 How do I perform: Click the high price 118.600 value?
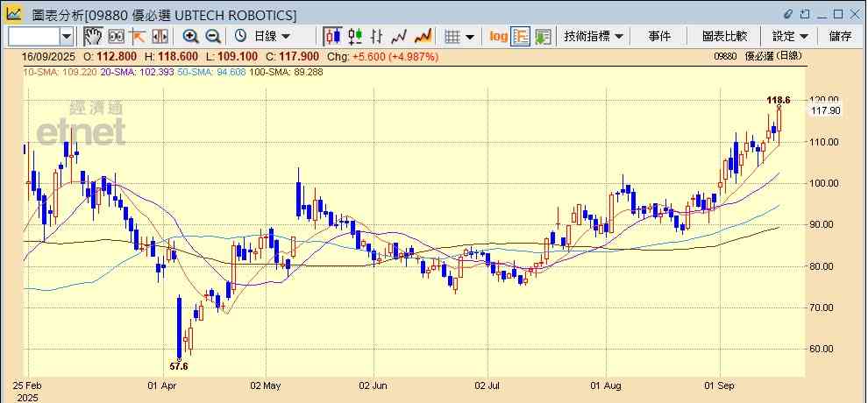click(x=178, y=56)
